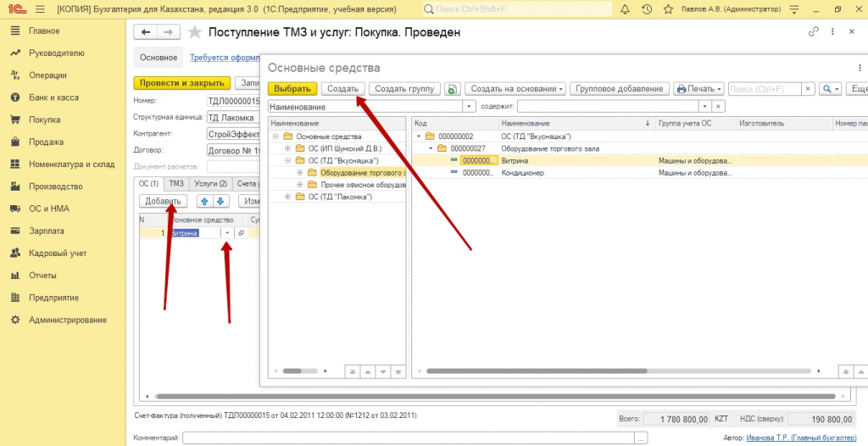
Task: Open the Основные средства dialog's three-dot menu
Action: pyautogui.click(x=860, y=68)
